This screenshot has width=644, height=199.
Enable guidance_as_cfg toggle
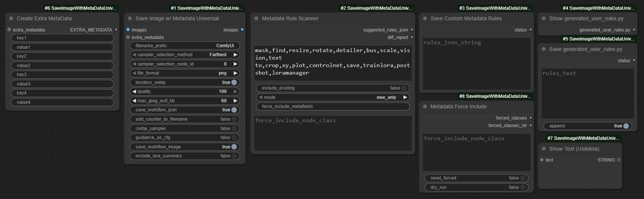[234, 138]
